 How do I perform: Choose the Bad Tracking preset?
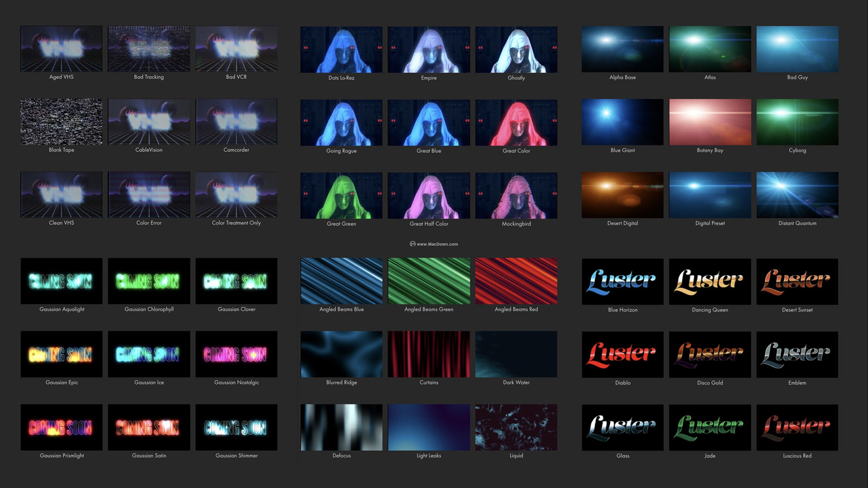pyautogui.click(x=149, y=49)
